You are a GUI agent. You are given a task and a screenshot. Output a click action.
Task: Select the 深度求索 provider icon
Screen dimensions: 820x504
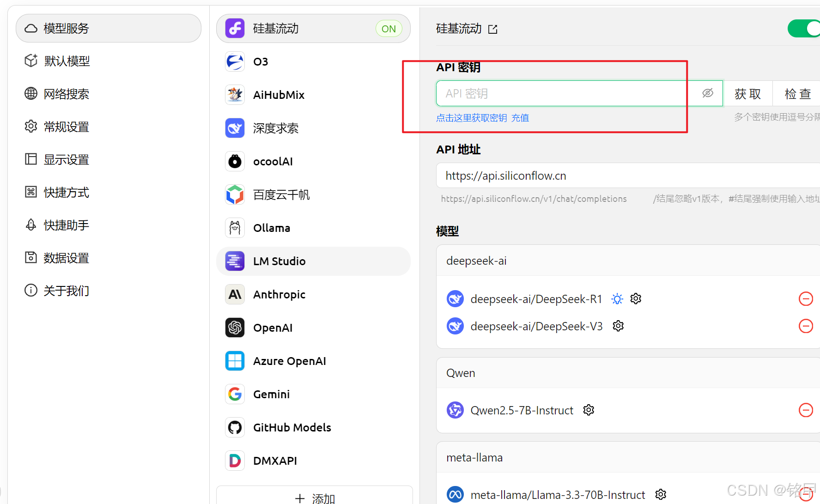point(235,128)
